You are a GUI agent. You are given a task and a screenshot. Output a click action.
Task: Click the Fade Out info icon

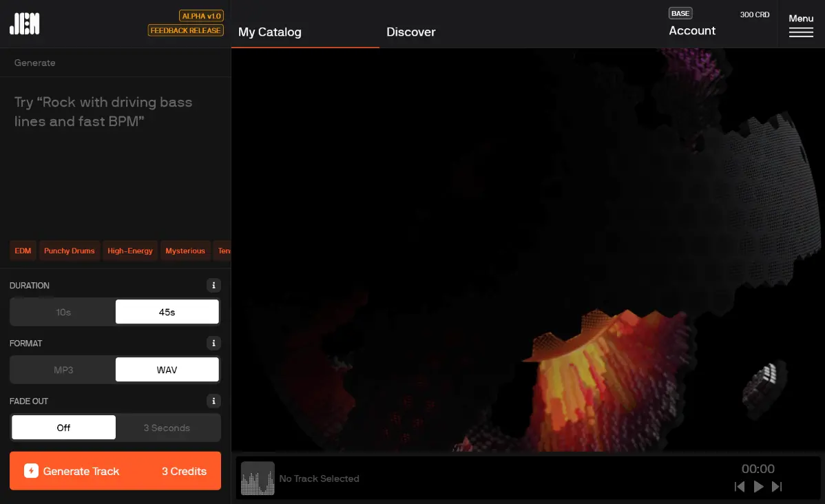point(213,401)
